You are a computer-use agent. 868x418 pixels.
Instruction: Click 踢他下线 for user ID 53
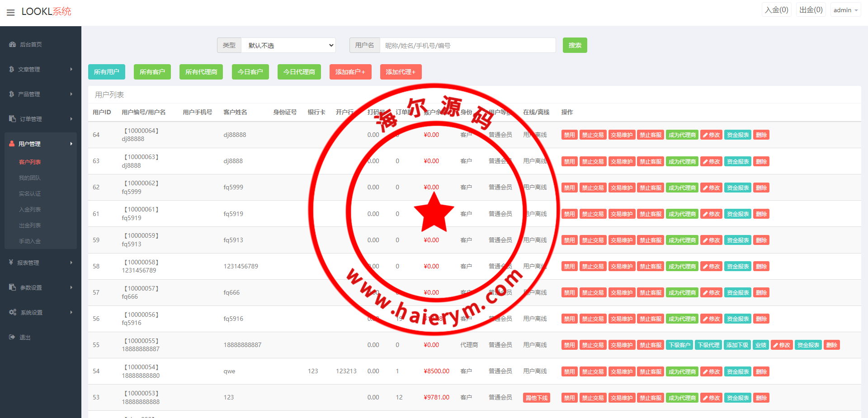pos(536,398)
